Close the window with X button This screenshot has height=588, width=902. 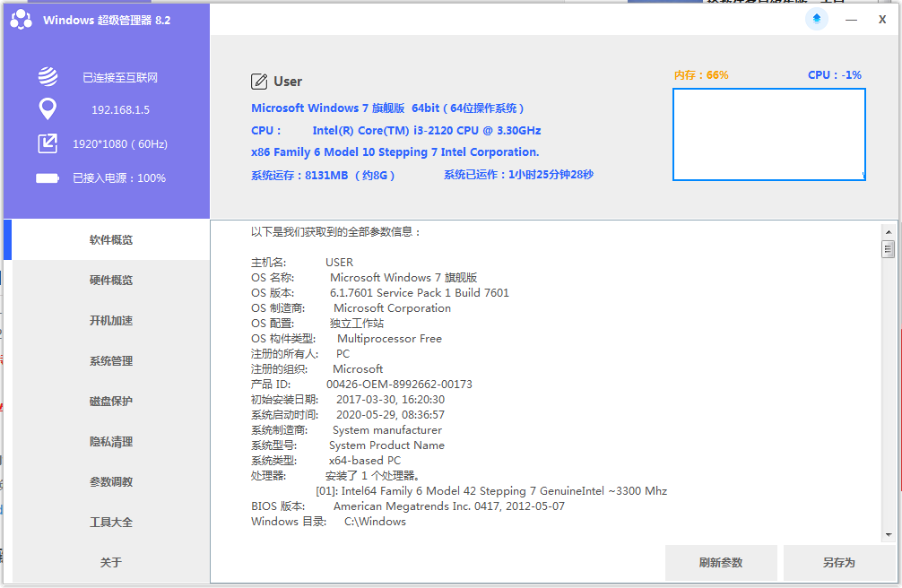(882, 20)
